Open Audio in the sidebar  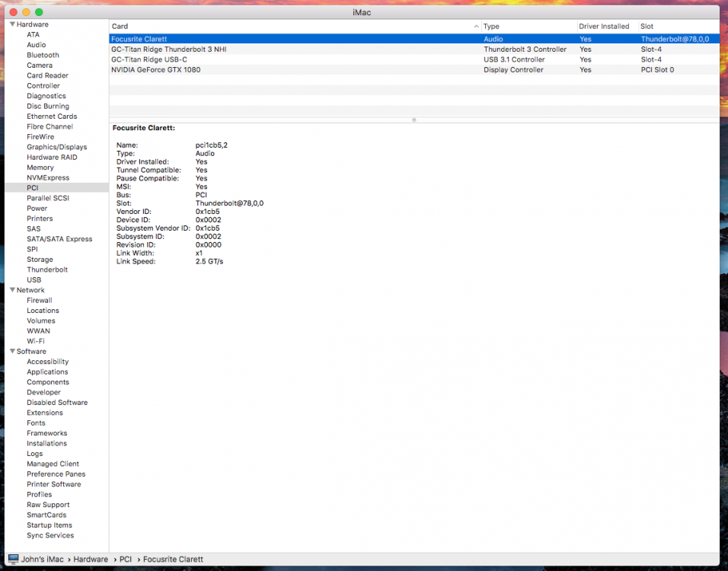37,45
